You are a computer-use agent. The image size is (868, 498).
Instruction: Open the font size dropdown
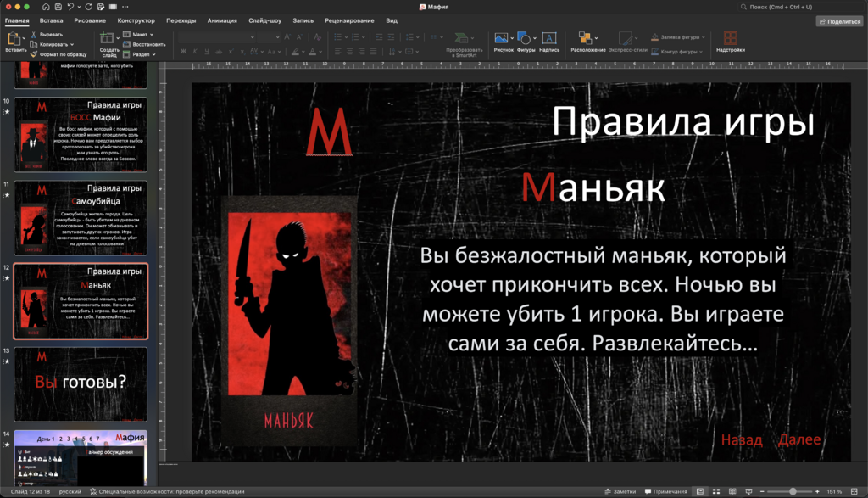(x=277, y=37)
